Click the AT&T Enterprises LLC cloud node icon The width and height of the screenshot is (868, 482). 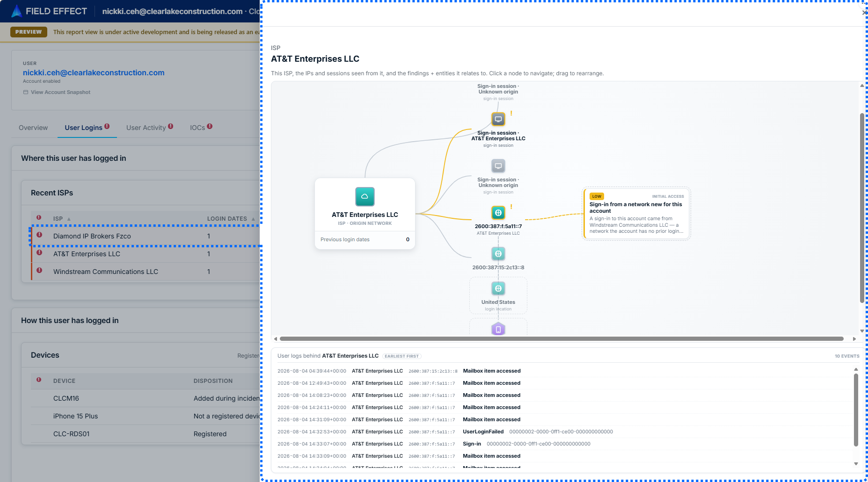click(x=365, y=197)
